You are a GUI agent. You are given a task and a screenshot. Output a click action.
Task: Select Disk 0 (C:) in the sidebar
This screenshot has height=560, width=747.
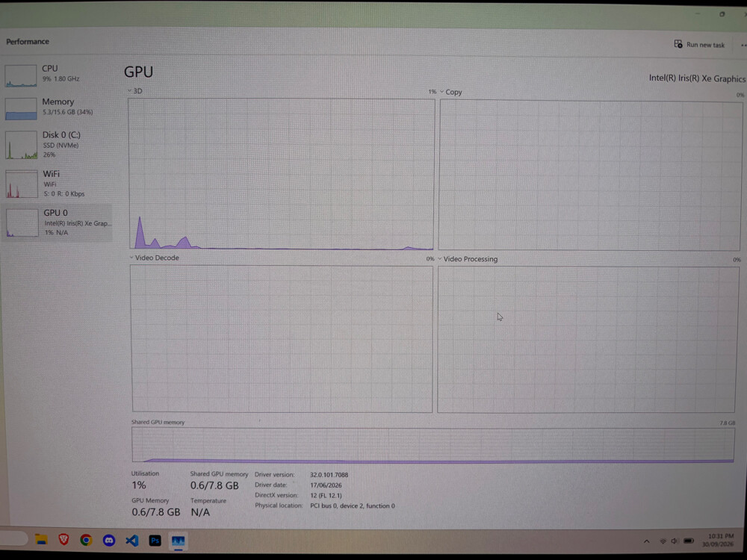tap(58, 144)
